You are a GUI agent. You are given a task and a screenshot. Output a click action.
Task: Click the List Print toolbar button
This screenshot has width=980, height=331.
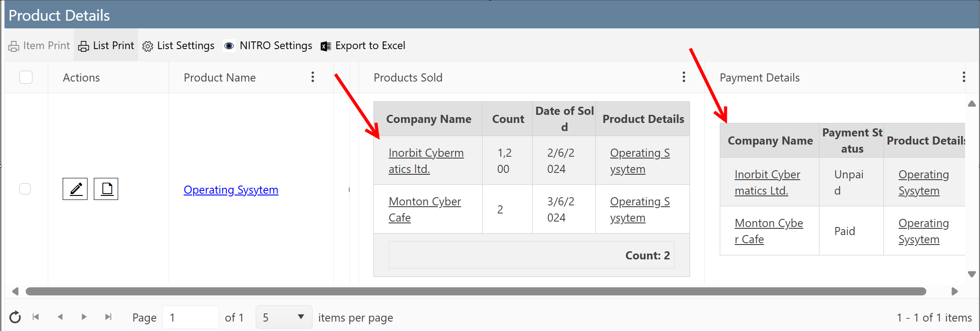[106, 45]
